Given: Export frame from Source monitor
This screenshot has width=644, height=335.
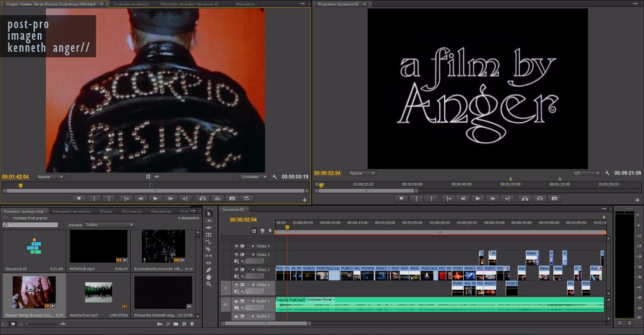Looking at the screenshot, I should [x=232, y=199].
